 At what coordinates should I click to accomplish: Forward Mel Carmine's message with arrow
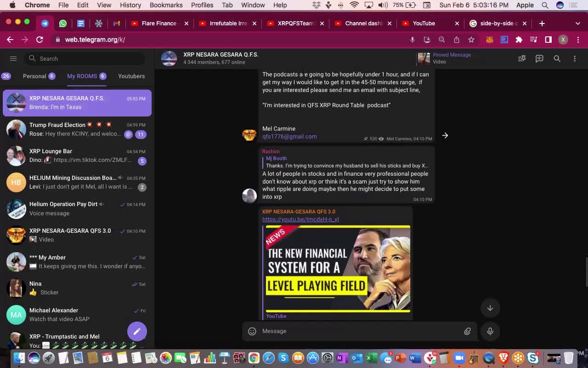pos(445,135)
